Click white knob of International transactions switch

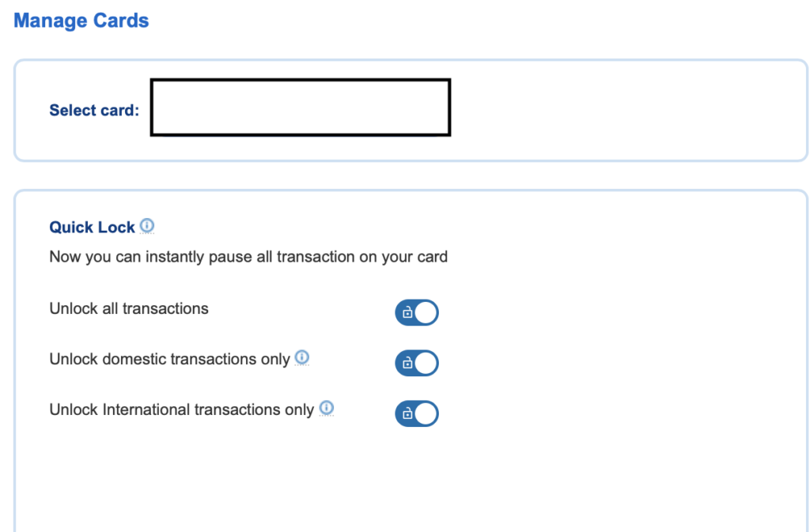[426, 414]
